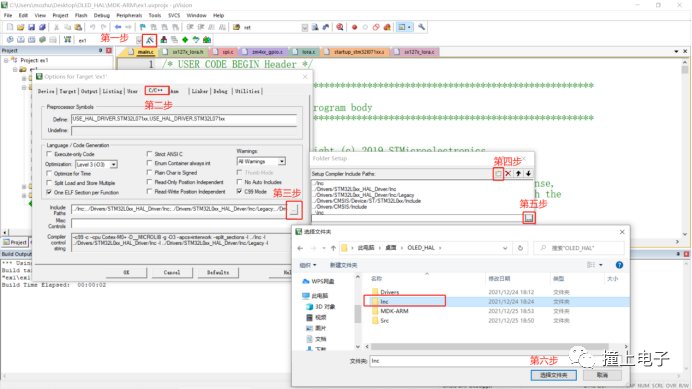The height and width of the screenshot is (389, 692).
Task: Enable Plain Char is Signed
Action: pos(150,173)
